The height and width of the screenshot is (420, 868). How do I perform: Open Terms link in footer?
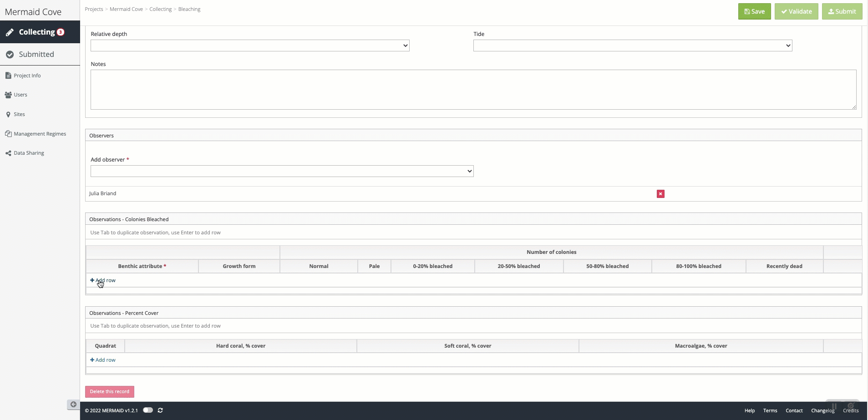(770, 410)
